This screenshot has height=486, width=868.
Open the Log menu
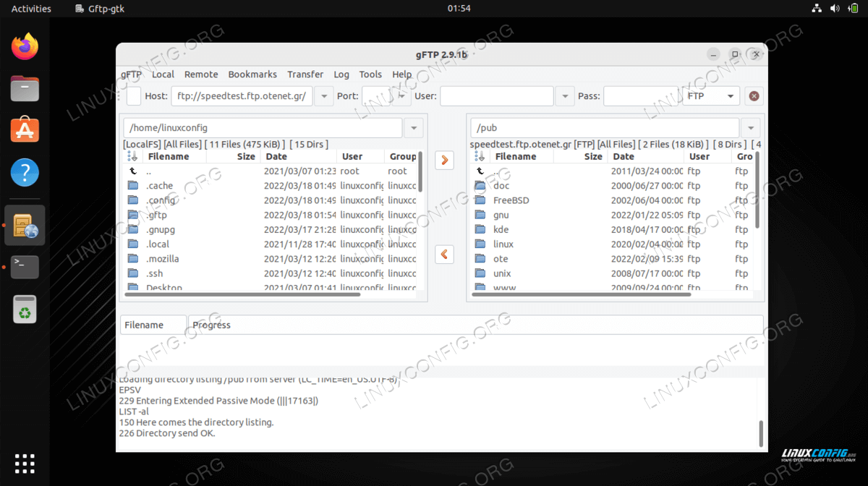[341, 74]
